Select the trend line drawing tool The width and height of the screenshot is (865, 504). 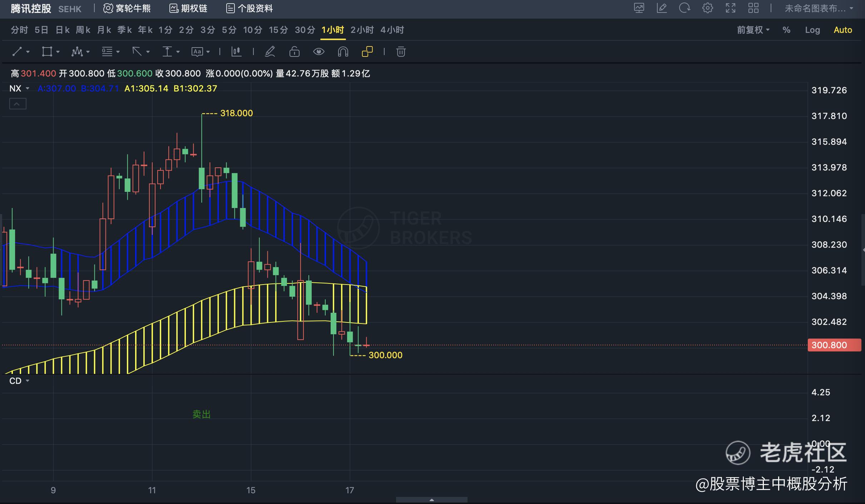(17, 52)
